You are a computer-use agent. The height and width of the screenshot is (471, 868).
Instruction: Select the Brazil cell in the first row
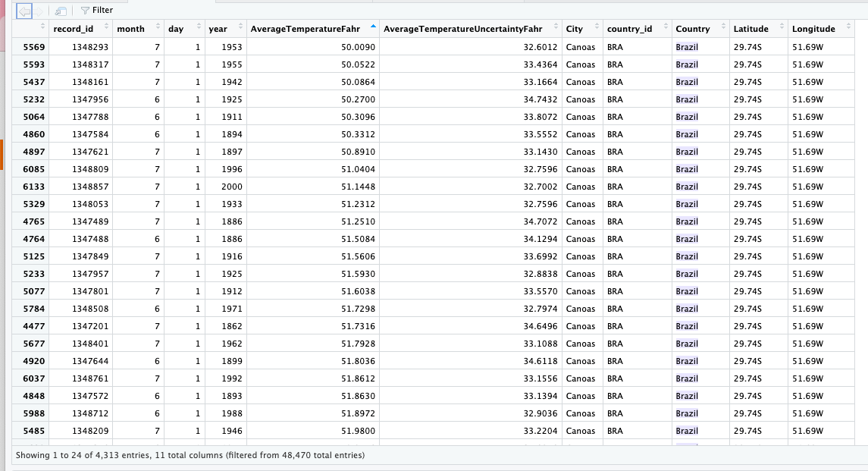(687, 46)
